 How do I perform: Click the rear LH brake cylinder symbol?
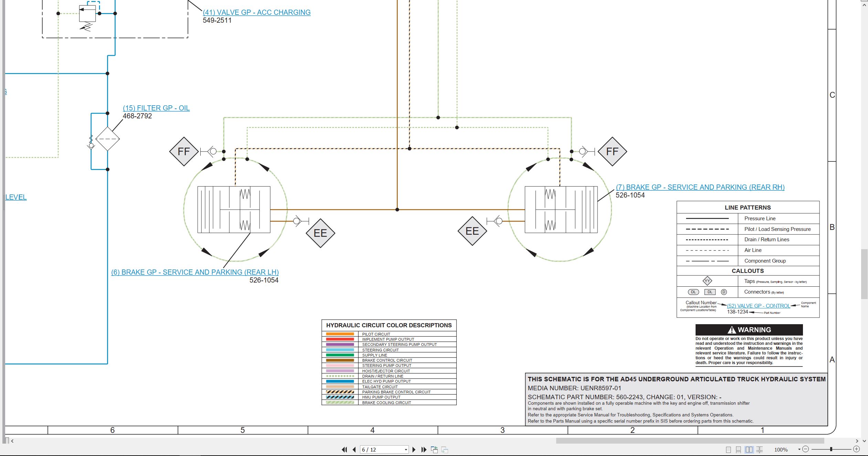(x=234, y=210)
